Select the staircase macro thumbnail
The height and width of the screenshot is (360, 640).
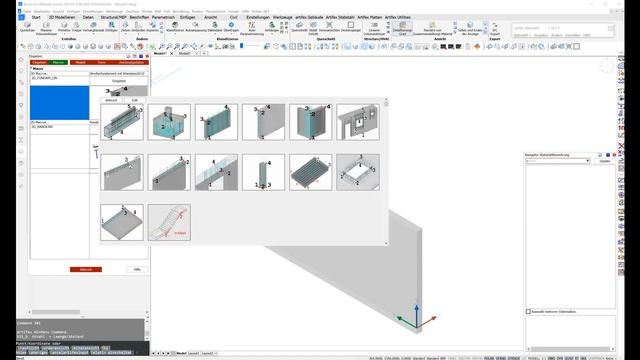tap(169, 222)
